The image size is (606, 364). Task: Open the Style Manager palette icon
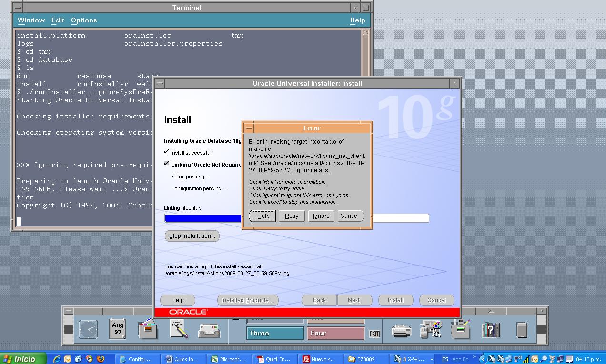point(432,329)
